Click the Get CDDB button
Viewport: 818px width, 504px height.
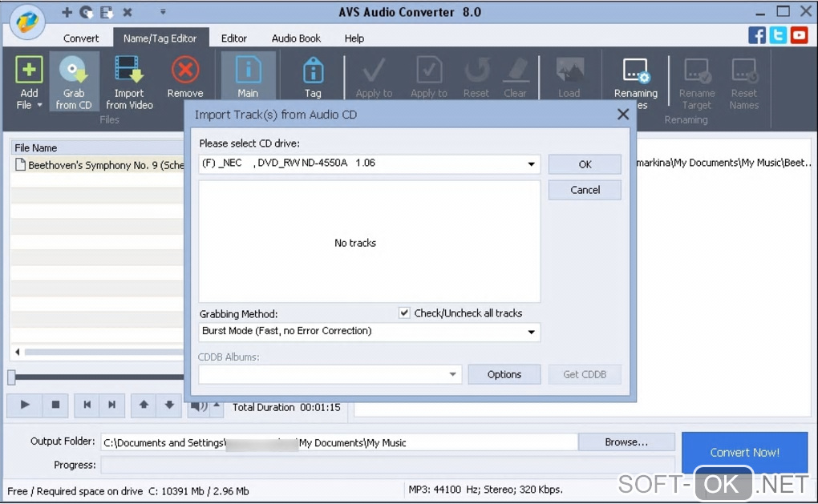pos(585,374)
